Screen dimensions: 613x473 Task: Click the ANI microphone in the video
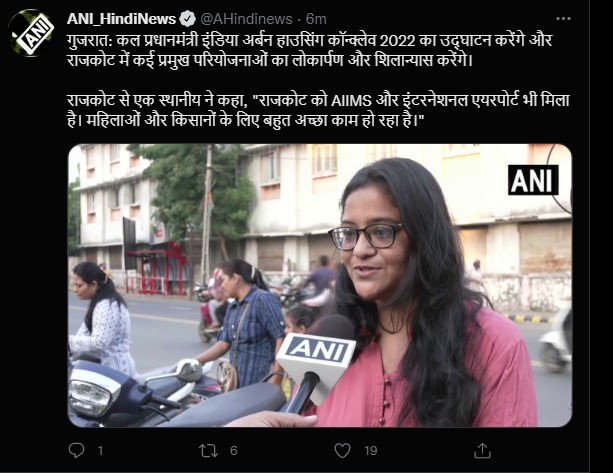click(x=317, y=364)
